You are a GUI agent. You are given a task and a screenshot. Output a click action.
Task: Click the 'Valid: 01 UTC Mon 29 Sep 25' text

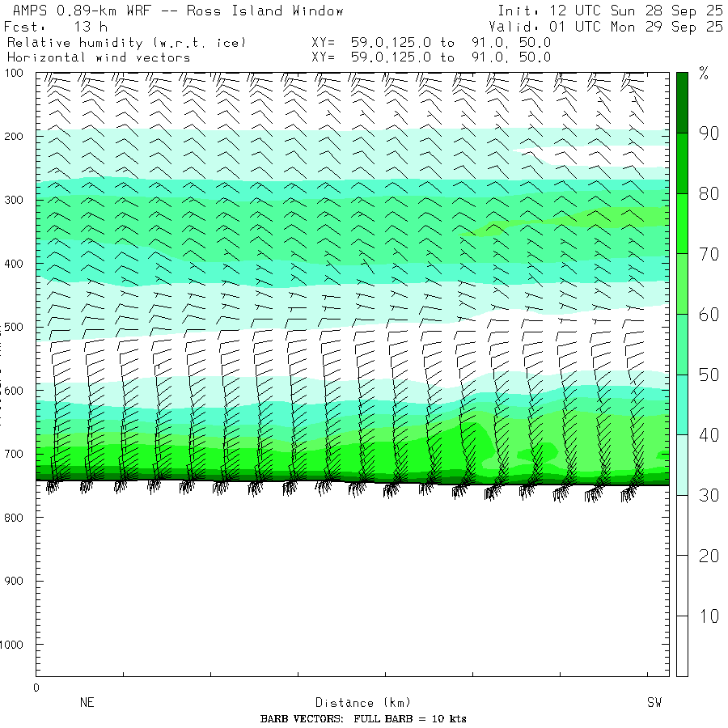click(x=605, y=27)
